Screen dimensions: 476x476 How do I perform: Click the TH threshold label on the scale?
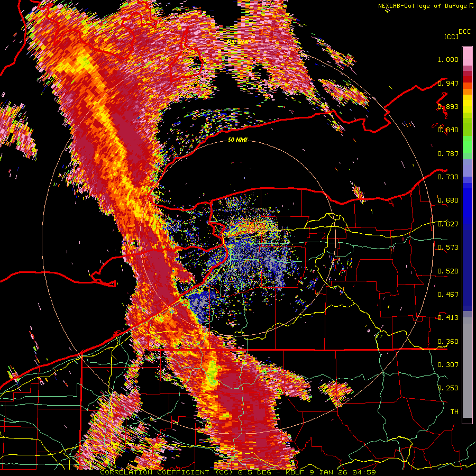tap(454, 412)
